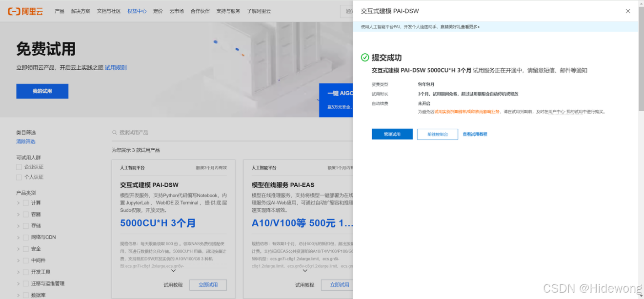
Task: Click the search magnifier icon in product search
Action: [x=115, y=133]
